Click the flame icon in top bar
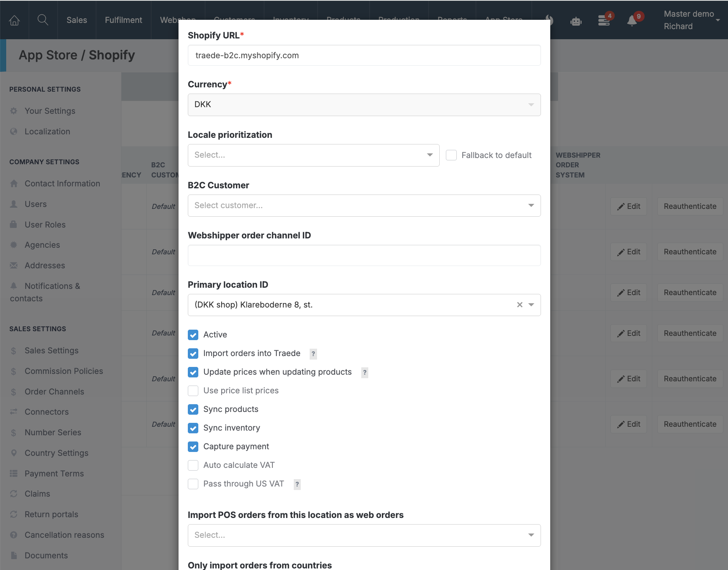728x570 pixels. coord(549,20)
